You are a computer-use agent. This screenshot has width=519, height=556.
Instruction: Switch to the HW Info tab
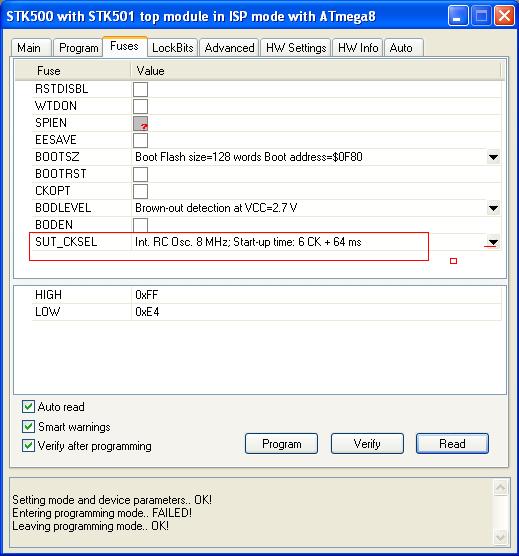(x=358, y=48)
